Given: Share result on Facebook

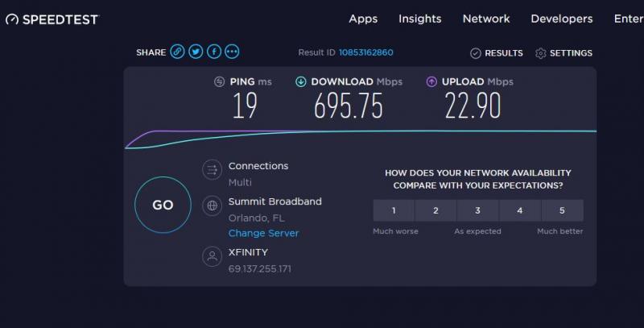Looking at the screenshot, I should (214, 52).
